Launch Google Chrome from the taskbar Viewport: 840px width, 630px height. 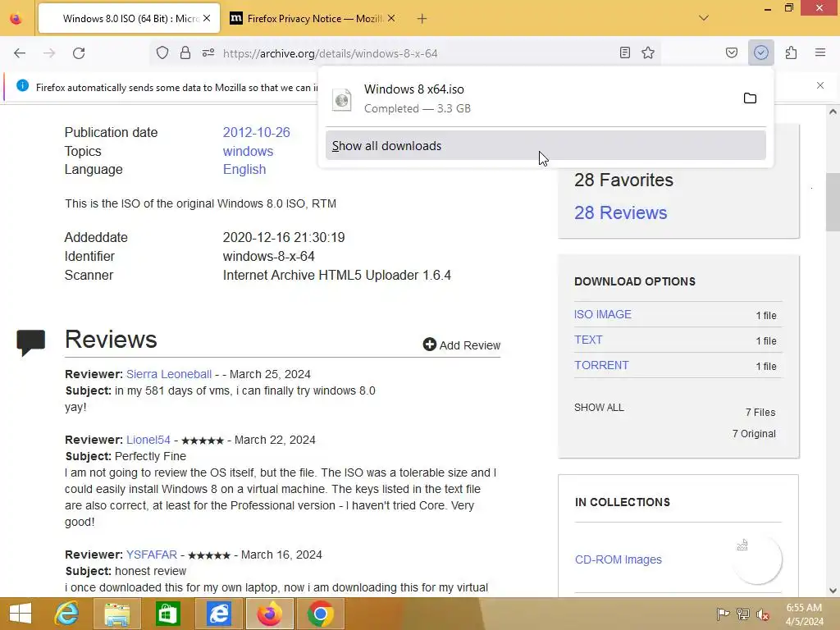point(321,614)
